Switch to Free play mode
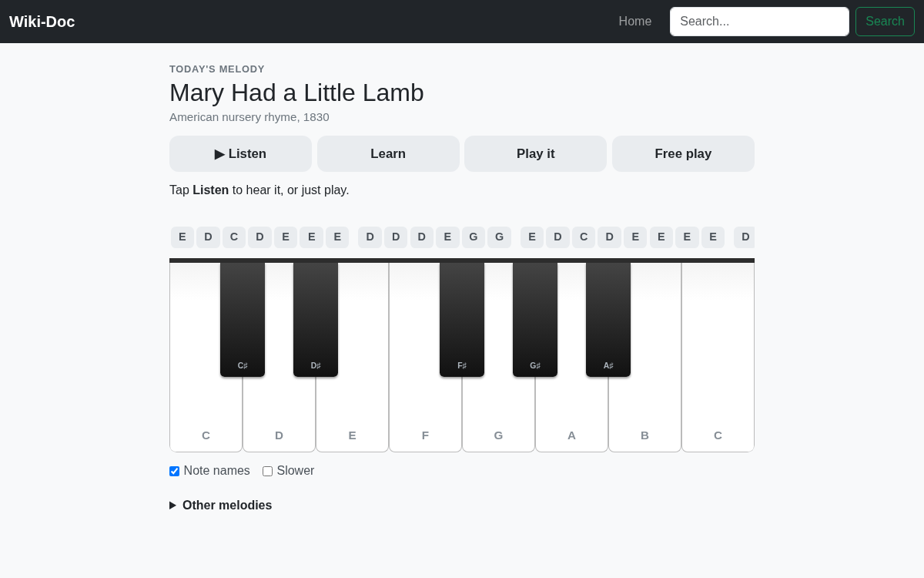Image resolution: width=924 pixels, height=578 pixels. pos(683,153)
